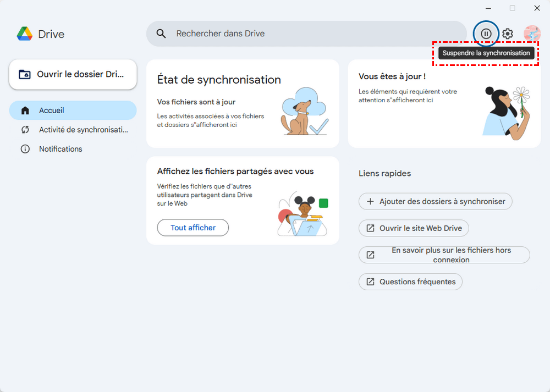Click the account profile avatar

532,34
